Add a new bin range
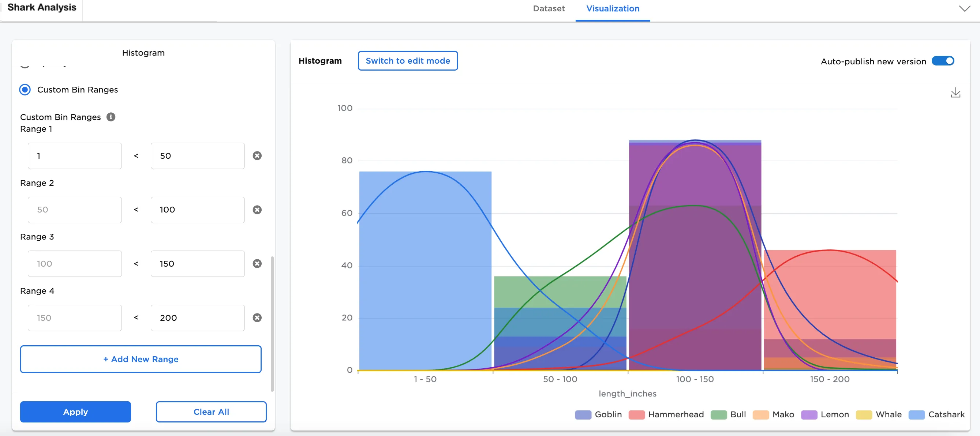 coord(141,359)
